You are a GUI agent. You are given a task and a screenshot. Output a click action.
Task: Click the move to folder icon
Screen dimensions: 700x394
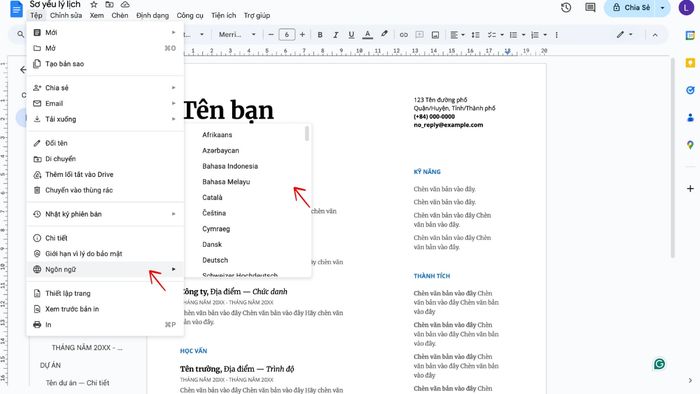point(109,4)
